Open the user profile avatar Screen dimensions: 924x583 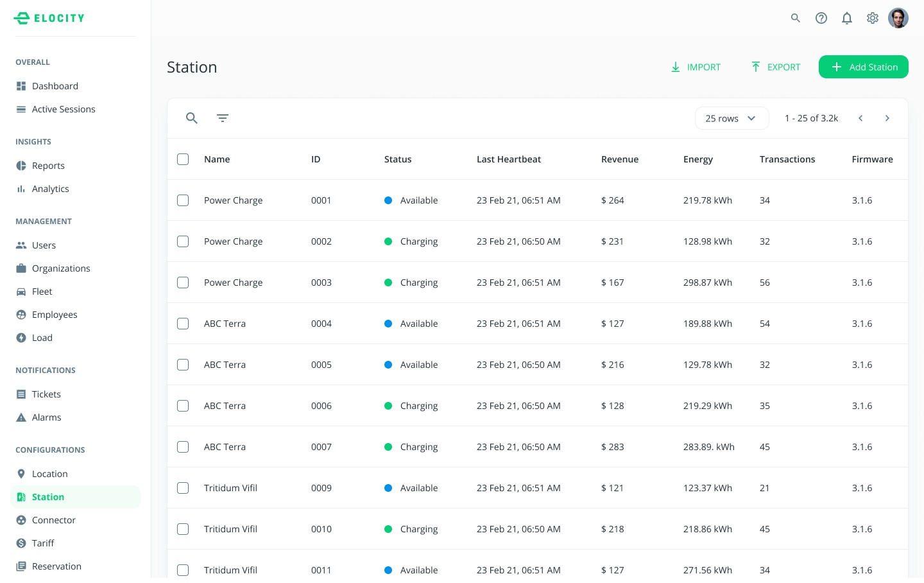tap(898, 18)
